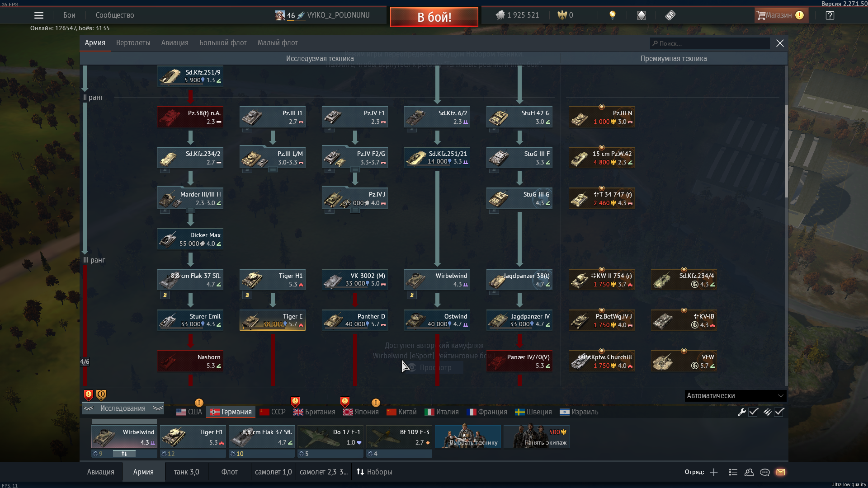Open the Автоматически dropdown
868x488 pixels.
736,396
